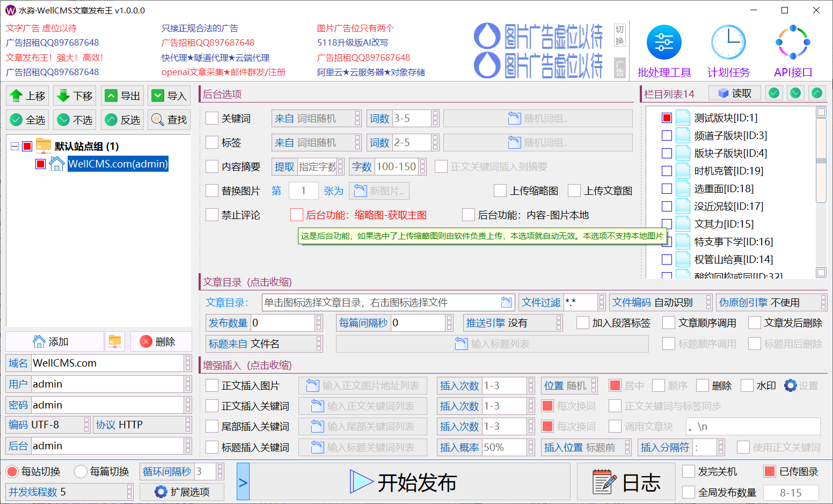
Task: Enable the 内容摘要 checkbox
Action: tap(212, 166)
